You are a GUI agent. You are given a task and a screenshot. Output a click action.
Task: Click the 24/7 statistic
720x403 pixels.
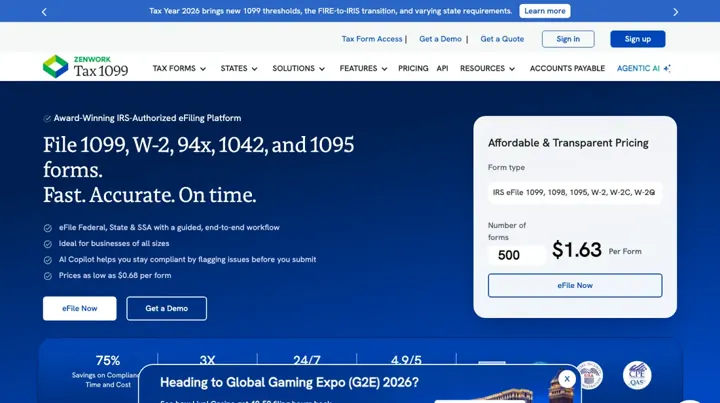(x=307, y=360)
